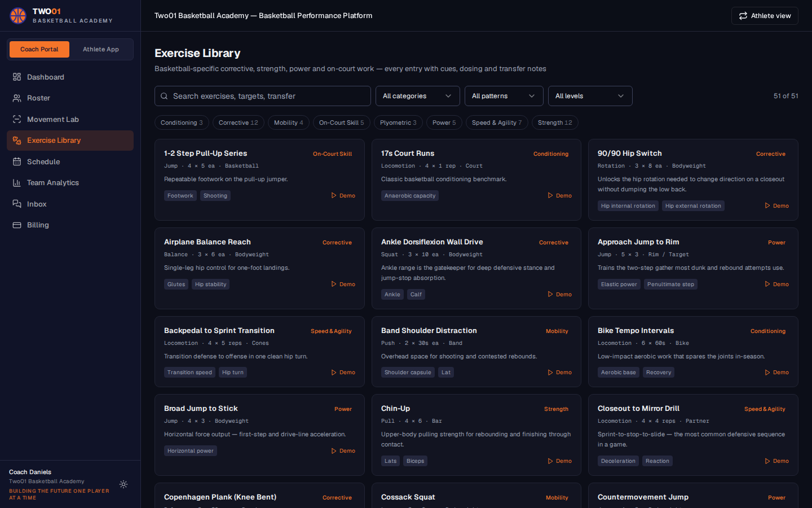Click the swap arrows icon in Athlete view

click(x=743, y=16)
